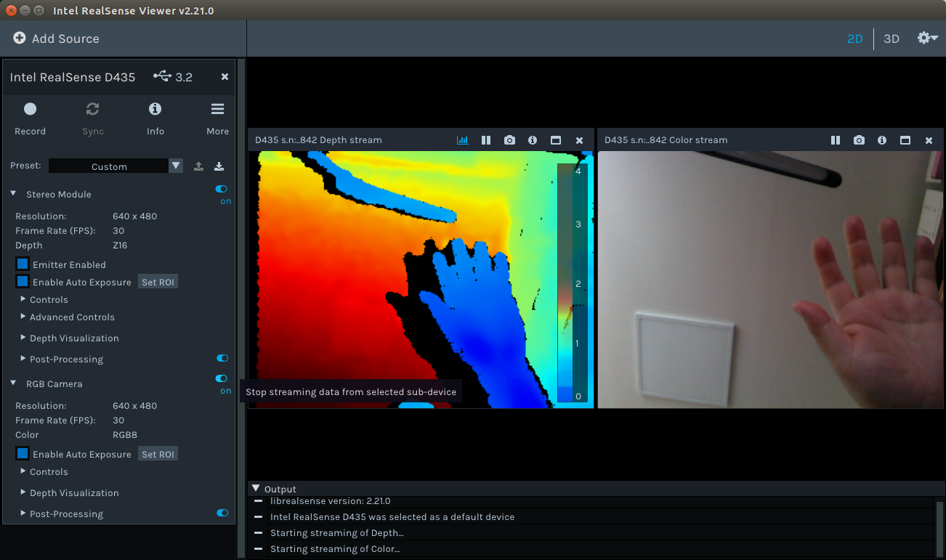Uncheck the Emitter Enabled checkbox

tap(23, 264)
